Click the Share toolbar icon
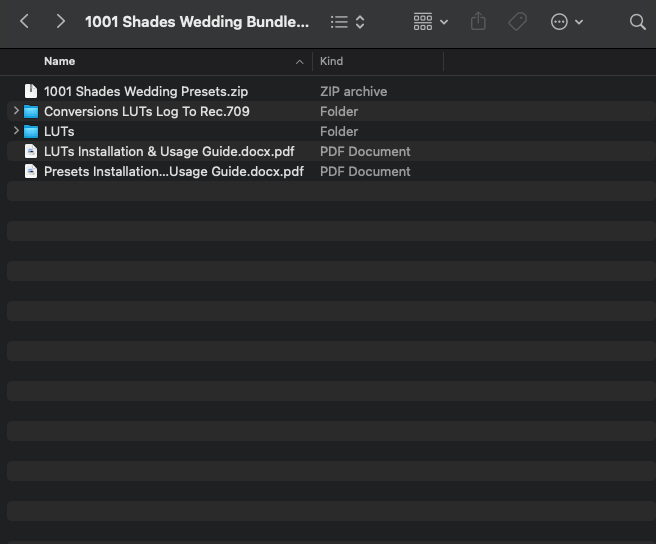 [478, 21]
